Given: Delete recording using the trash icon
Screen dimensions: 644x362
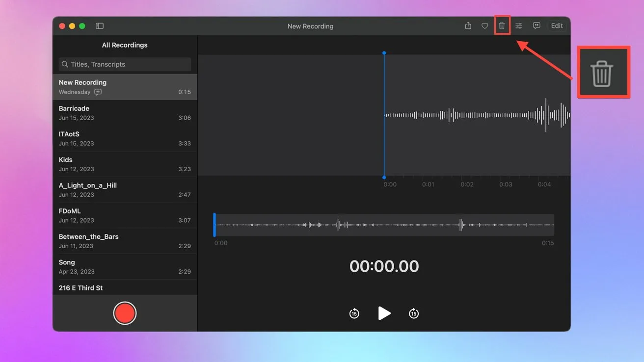Looking at the screenshot, I should tap(502, 26).
